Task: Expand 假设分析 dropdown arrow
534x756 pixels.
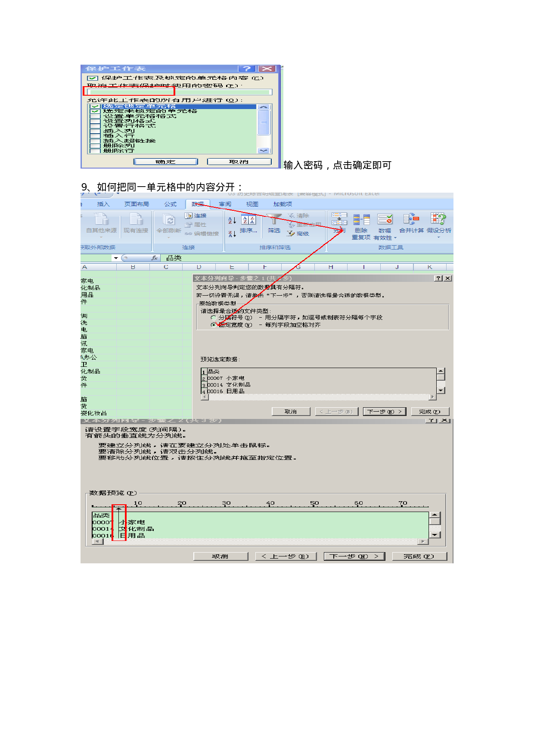Action: point(439,237)
